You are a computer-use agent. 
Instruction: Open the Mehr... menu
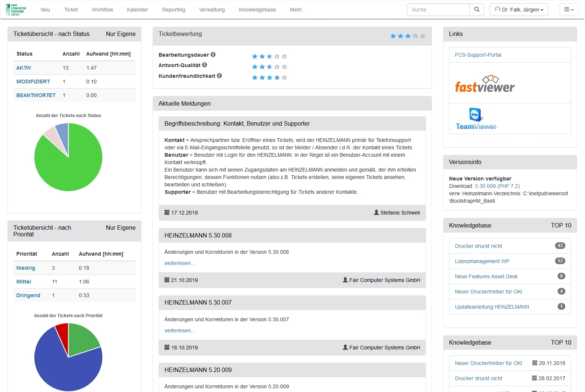pos(298,10)
